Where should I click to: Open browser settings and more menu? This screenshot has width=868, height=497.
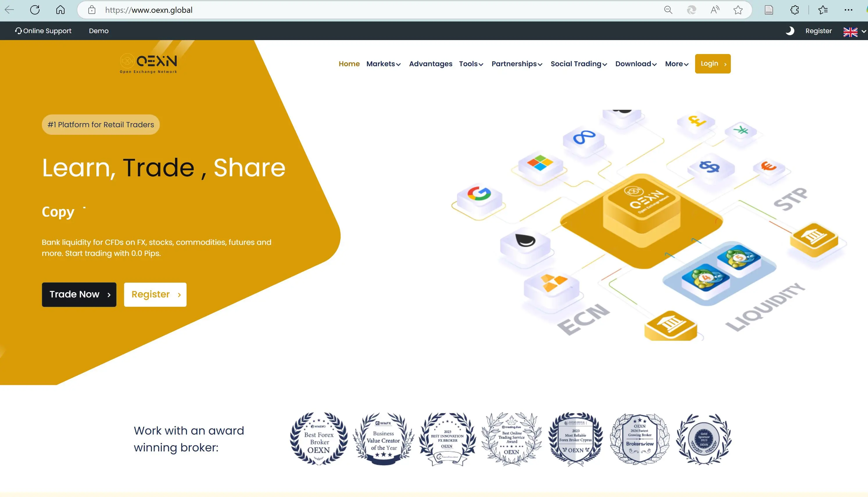click(x=849, y=10)
